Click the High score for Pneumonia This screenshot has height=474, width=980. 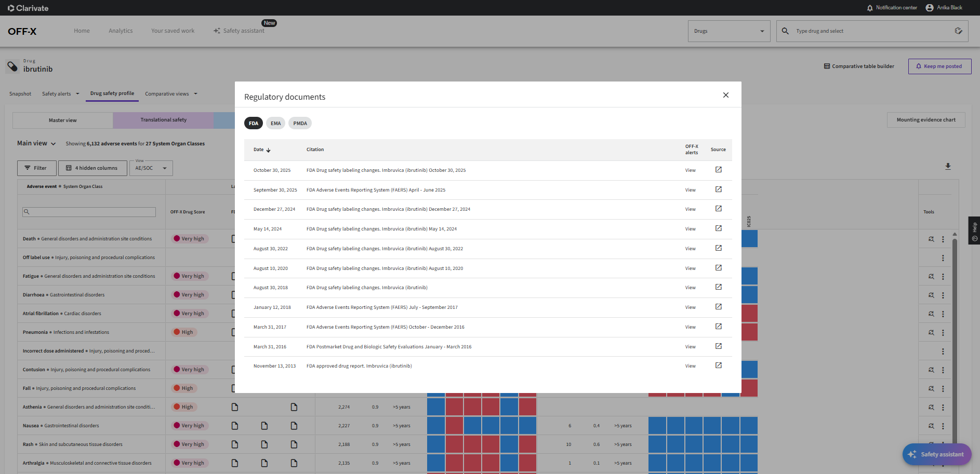tap(184, 332)
